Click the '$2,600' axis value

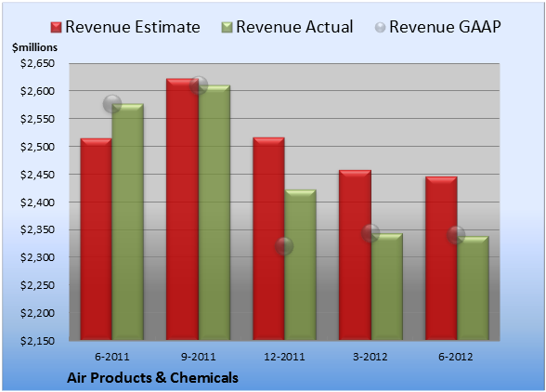[x=37, y=91]
